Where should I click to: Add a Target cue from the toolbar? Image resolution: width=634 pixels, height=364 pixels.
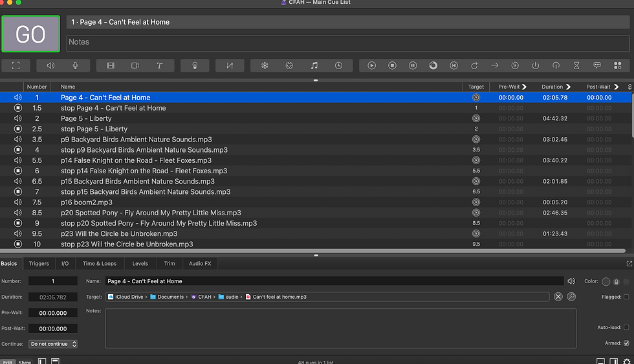pyautogui.click(x=515, y=65)
